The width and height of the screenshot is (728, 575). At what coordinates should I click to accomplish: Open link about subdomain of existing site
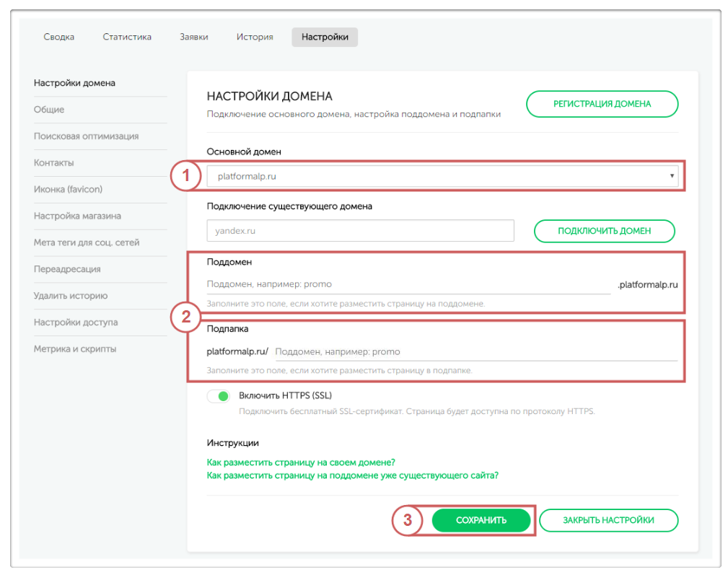(352, 475)
